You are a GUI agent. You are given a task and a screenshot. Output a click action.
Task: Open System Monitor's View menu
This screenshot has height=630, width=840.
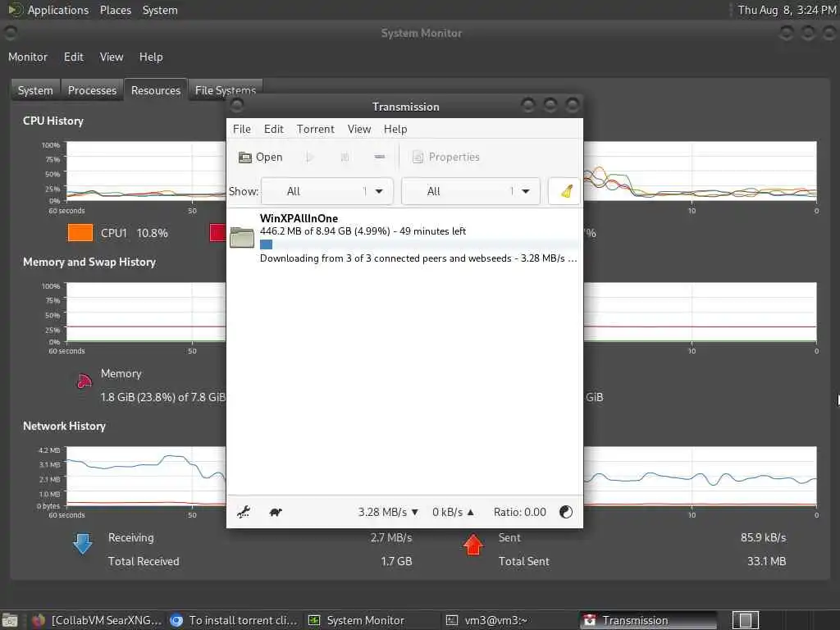112,57
